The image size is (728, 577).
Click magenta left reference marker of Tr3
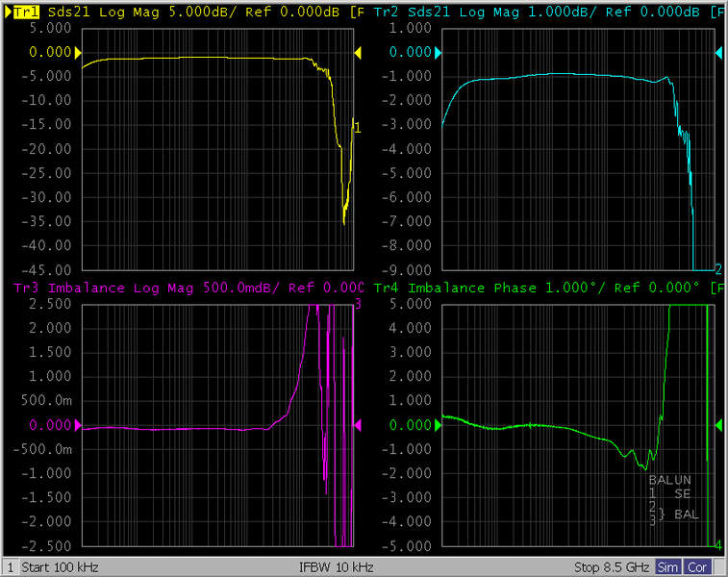point(78,425)
